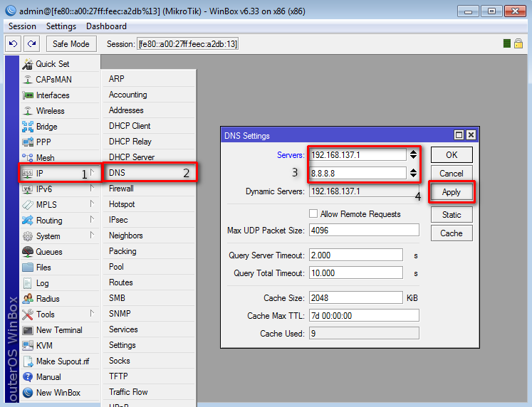Click Cancel in DNS Settings
The height and width of the screenshot is (407, 532).
tap(452, 174)
